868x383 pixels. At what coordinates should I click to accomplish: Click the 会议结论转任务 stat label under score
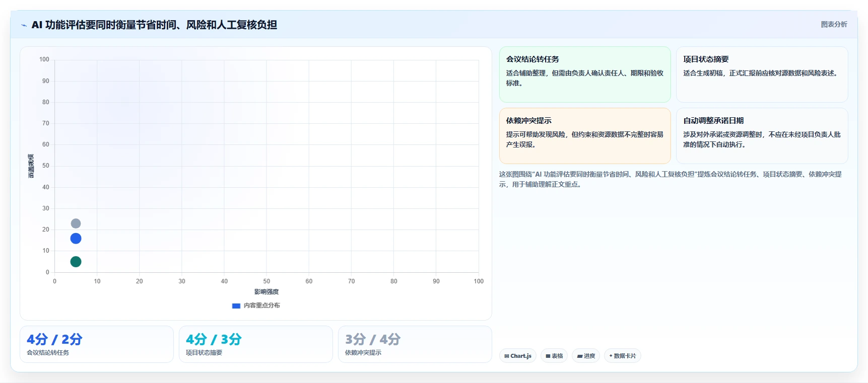coord(48,353)
